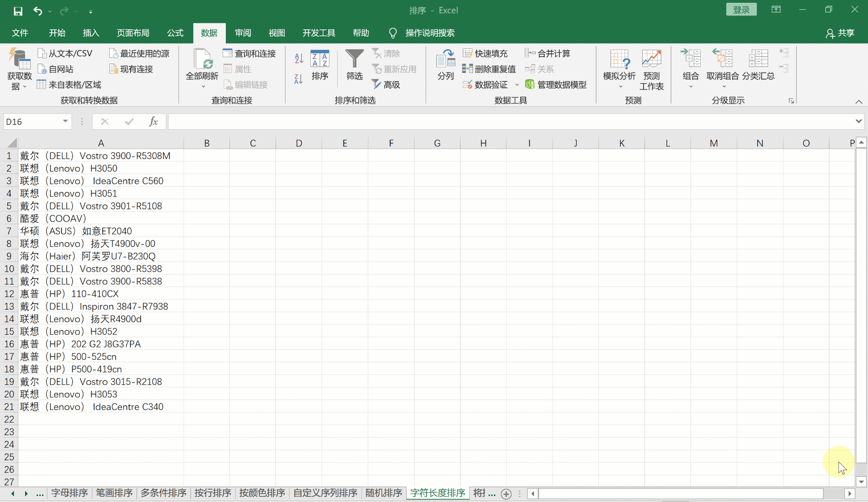868x502 pixels.
Task: Run Flash Fill (快速填充)
Action: tap(485, 53)
